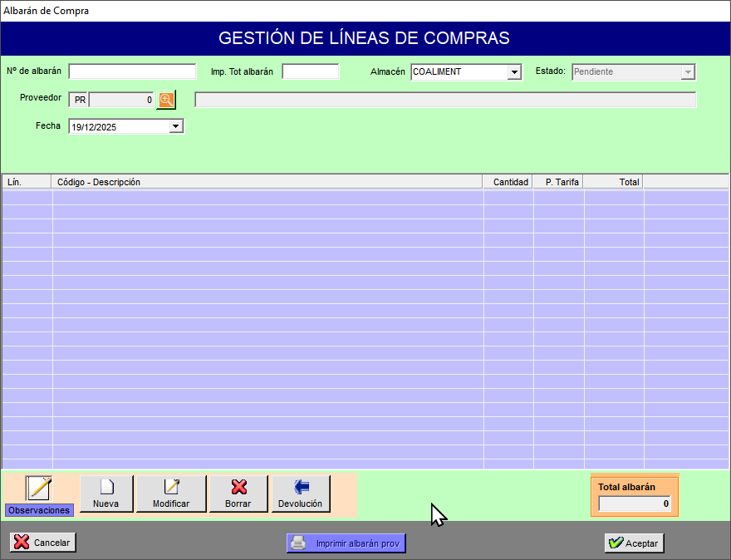The height and width of the screenshot is (560, 731).
Task: Select the P. Tarifa column header
Action: coord(558,182)
